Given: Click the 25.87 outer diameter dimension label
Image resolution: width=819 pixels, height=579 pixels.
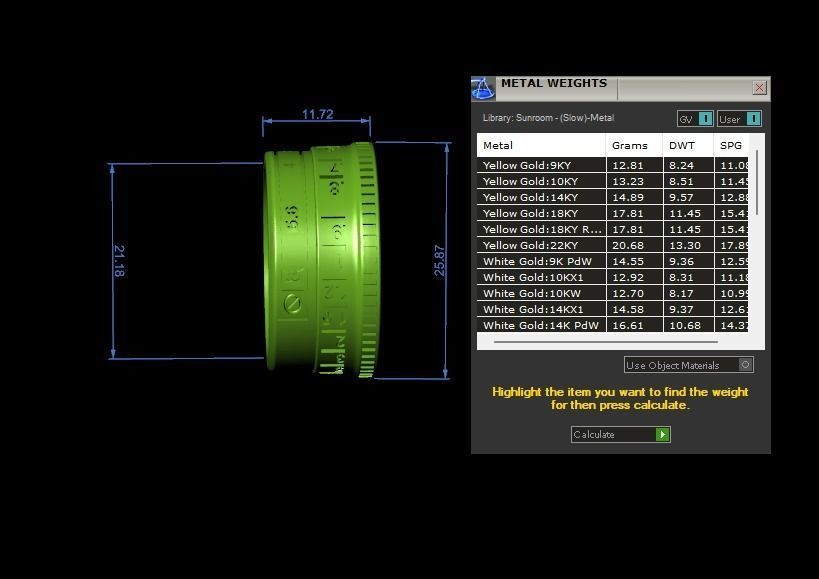Looking at the screenshot, I should (x=439, y=261).
